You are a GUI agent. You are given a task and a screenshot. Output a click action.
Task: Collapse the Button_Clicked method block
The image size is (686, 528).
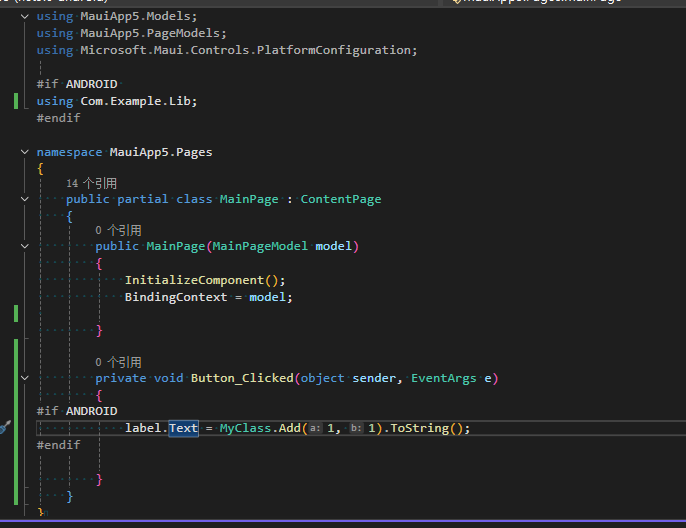(x=25, y=378)
